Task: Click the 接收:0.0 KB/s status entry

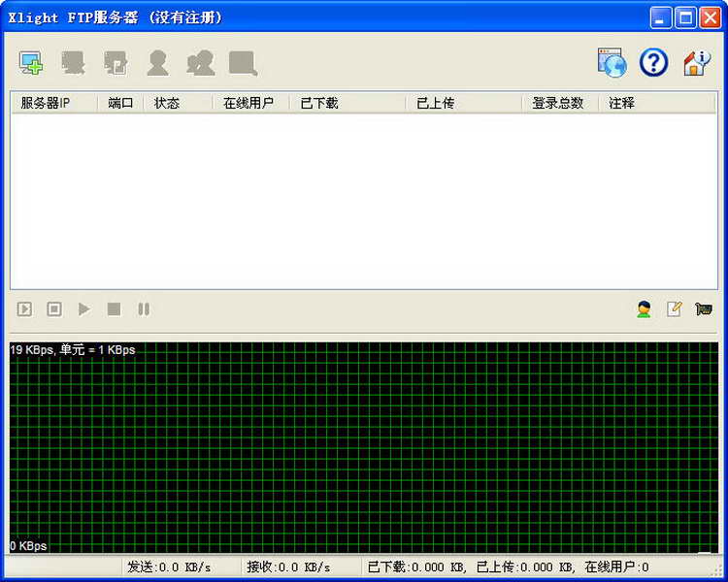Action: pos(288,567)
